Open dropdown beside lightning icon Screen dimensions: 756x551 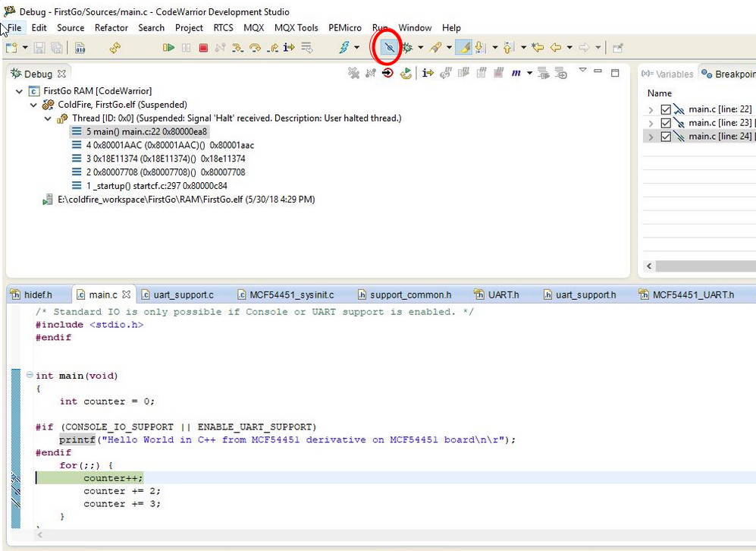(x=357, y=47)
